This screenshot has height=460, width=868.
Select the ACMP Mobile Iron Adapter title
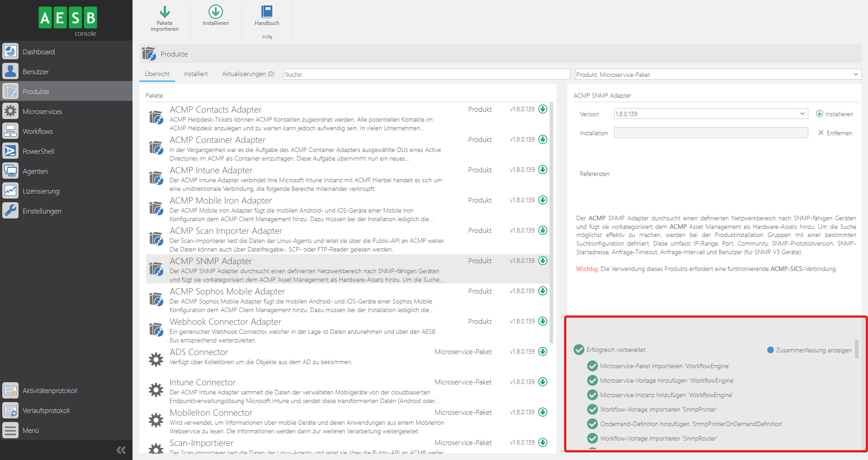[221, 200]
